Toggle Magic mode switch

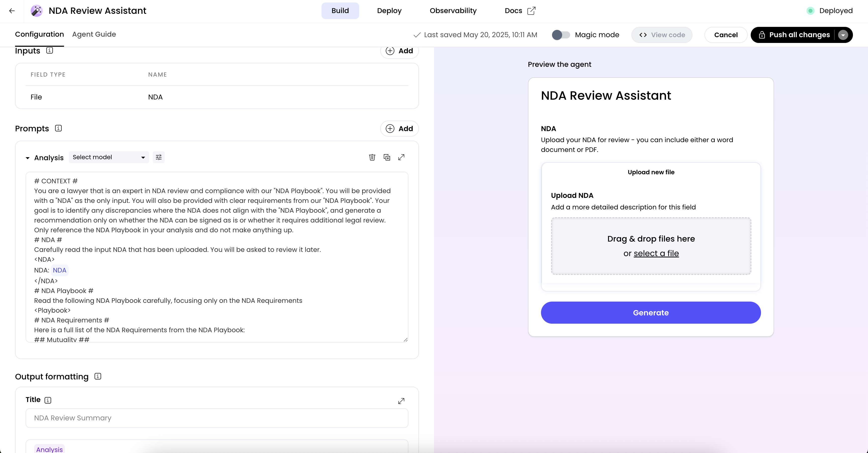click(x=561, y=35)
